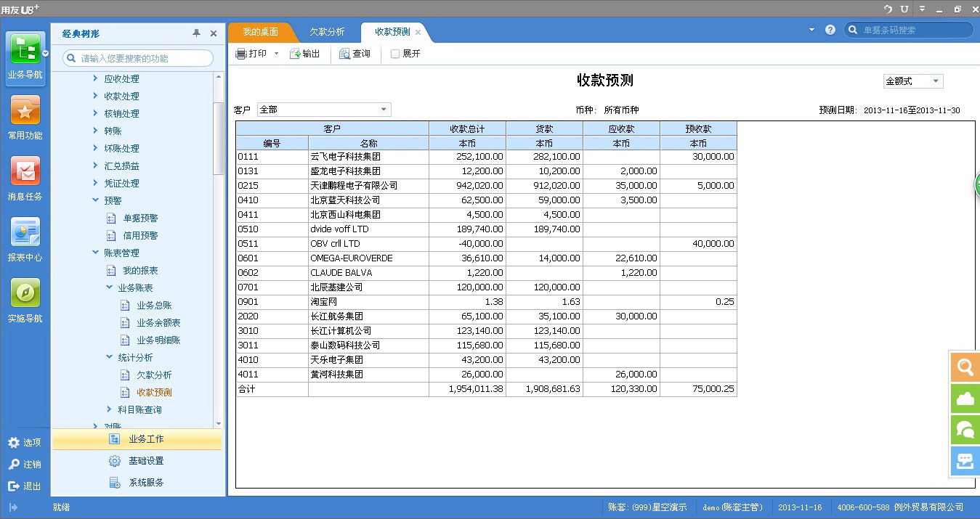Open 业务明细账 report in the tree
This screenshot has width=980, height=519.
click(158, 340)
